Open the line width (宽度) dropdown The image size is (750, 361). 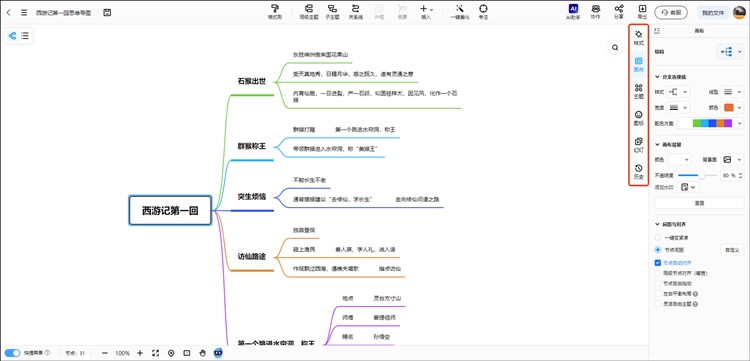pos(678,107)
